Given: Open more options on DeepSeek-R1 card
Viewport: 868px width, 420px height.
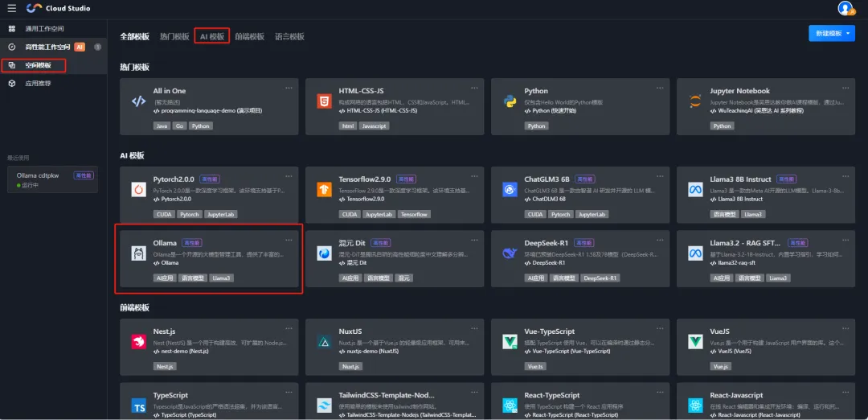Looking at the screenshot, I should tap(660, 240).
